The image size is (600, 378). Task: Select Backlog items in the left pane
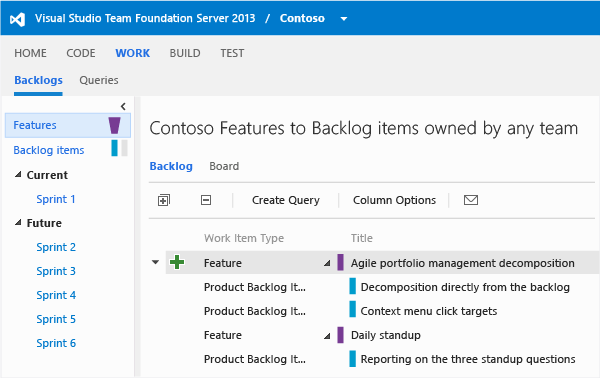coord(49,150)
